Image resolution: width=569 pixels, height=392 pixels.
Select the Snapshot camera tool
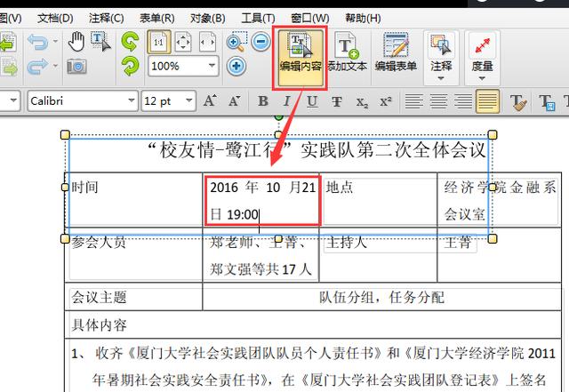pos(76,67)
